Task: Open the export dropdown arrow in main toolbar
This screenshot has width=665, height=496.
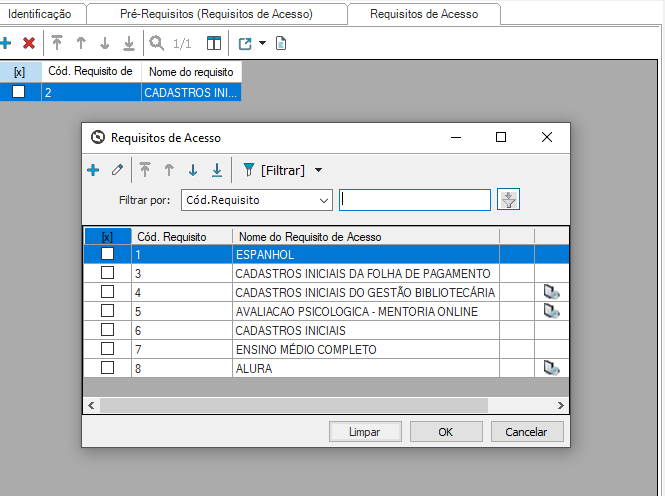Action: (262, 43)
